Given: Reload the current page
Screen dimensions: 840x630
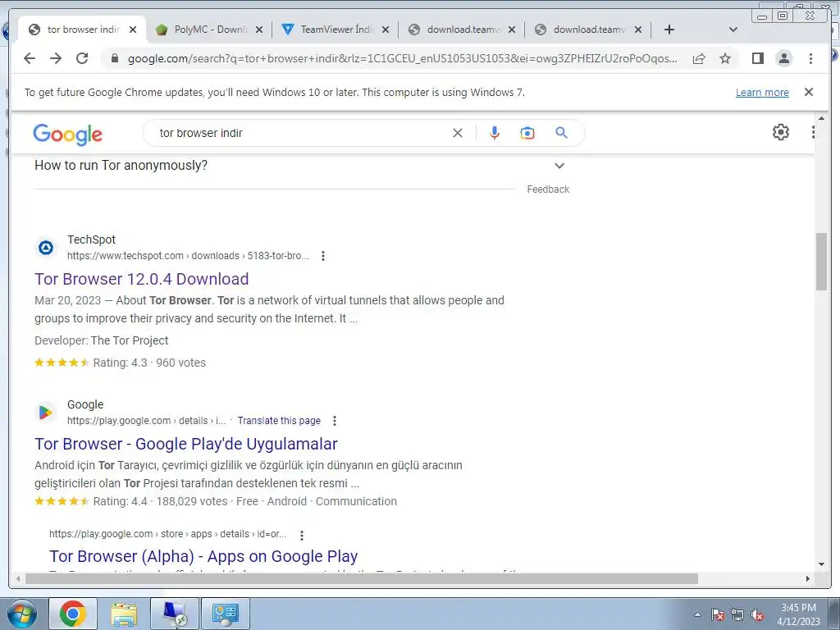Looking at the screenshot, I should click(x=82, y=58).
